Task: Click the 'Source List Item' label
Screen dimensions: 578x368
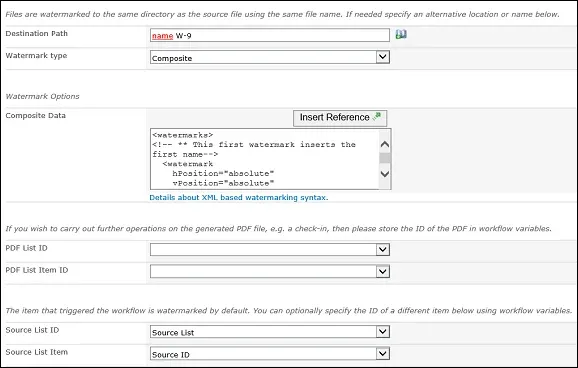Action: tap(36, 352)
